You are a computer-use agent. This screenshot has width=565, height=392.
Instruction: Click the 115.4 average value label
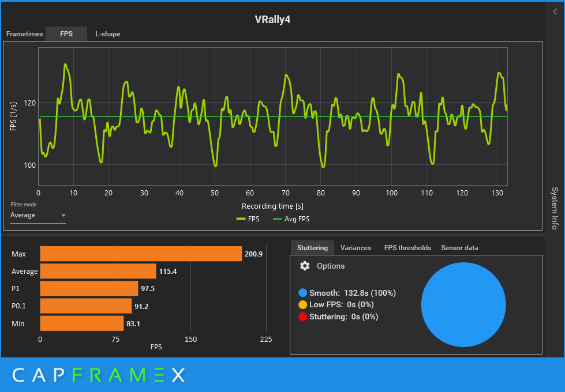[168, 272]
